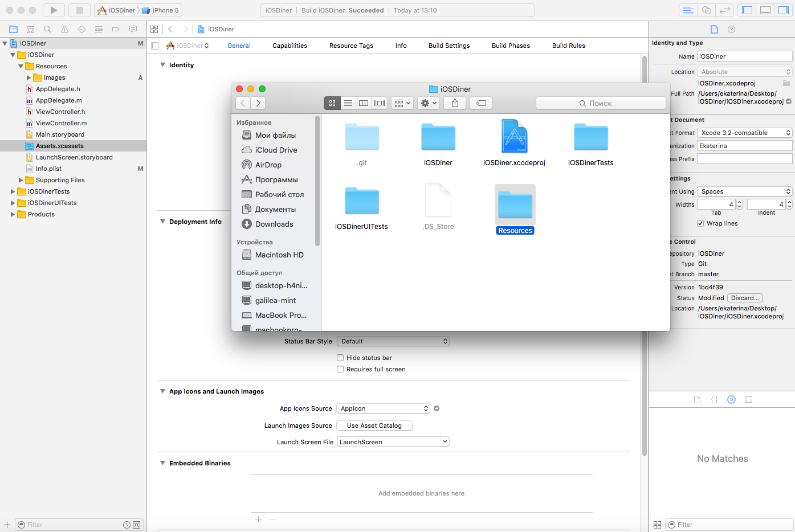Click Finder Edit Tags button
Viewport: 795px width, 532px height.
click(481, 103)
